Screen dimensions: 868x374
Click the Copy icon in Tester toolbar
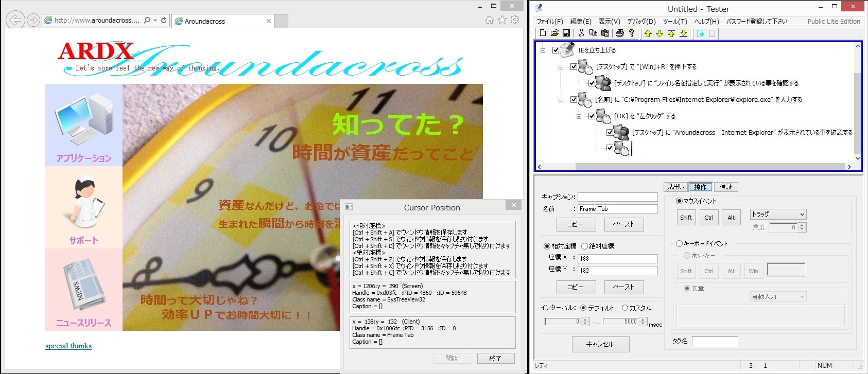tap(593, 33)
